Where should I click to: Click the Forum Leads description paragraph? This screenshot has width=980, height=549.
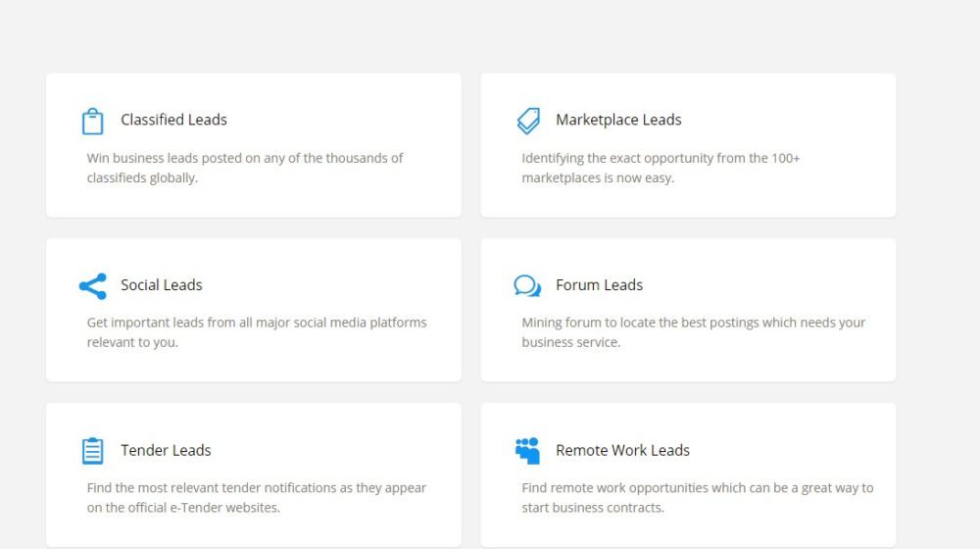coord(693,332)
